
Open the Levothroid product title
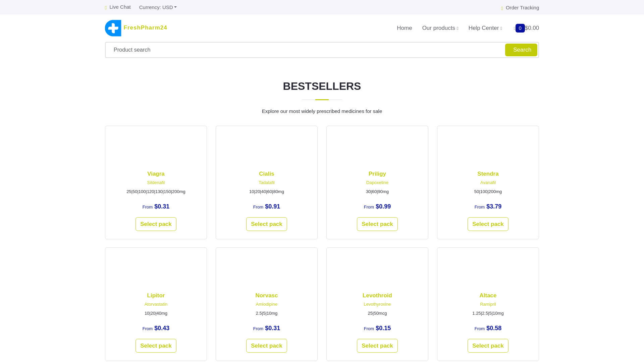377,296
